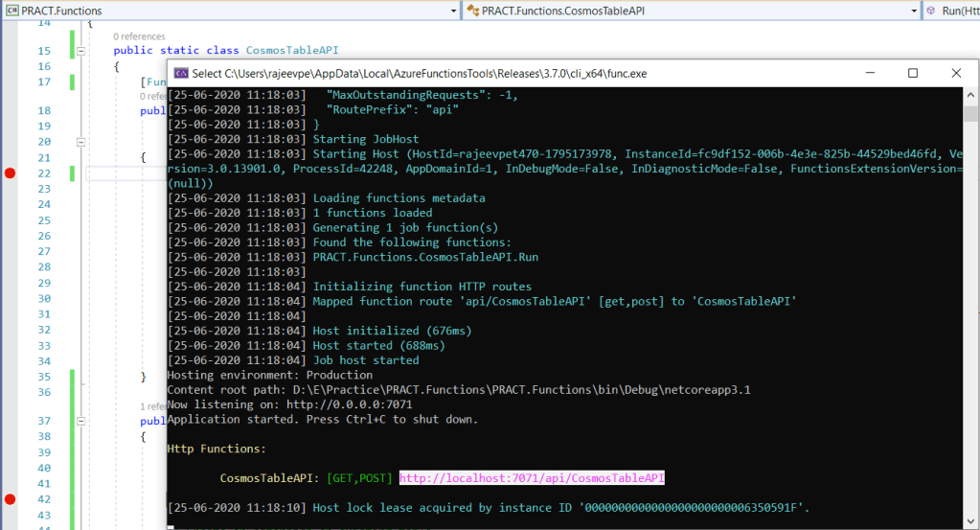Add a breakpoint in margin at line 38
The height and width of the screenshot is (530, 980).
coord(11,436)
